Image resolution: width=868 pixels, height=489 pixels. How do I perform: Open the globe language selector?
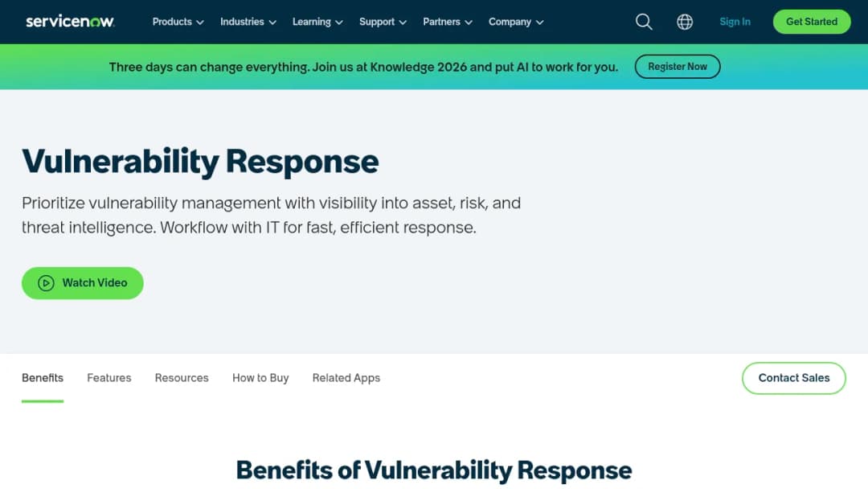tap(685, 22)
